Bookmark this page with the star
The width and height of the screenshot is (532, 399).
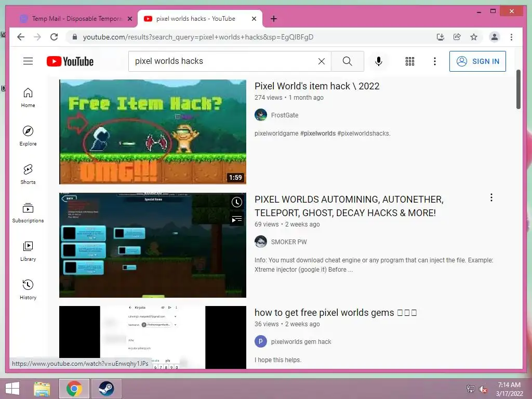pos(474,37)
